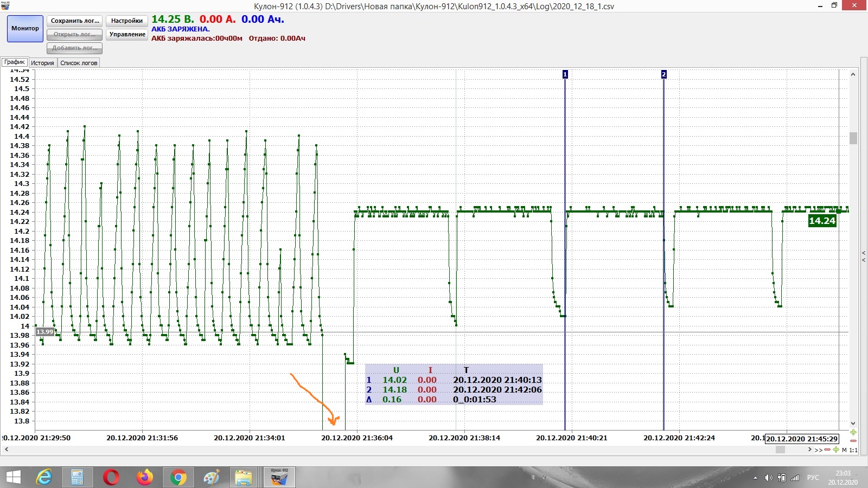Select timeline cursor marker 2

point(663,74)
